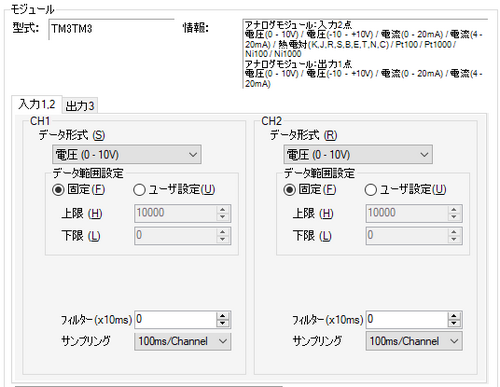Increase CH1 下限 with up arrow

pos(223,232)
